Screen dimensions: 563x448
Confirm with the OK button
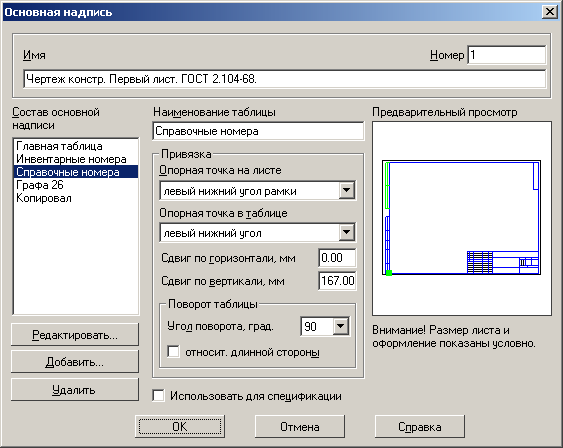click(180, 426)
